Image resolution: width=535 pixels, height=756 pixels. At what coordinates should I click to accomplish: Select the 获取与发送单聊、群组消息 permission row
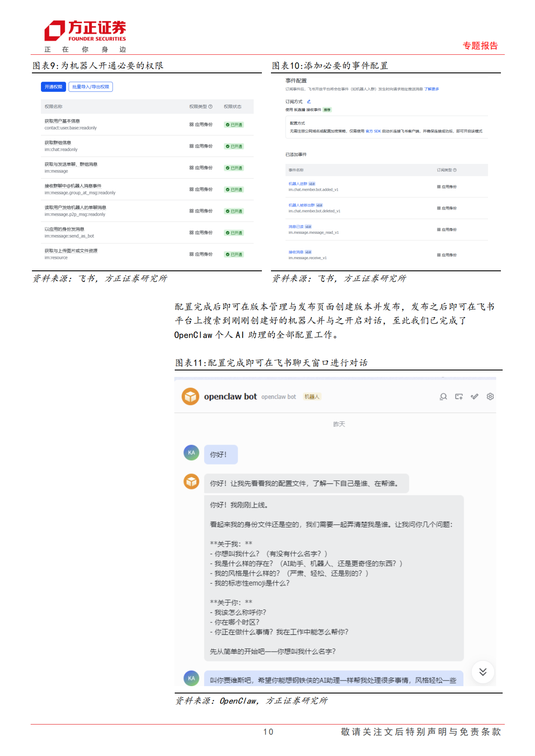click(147, 168)
